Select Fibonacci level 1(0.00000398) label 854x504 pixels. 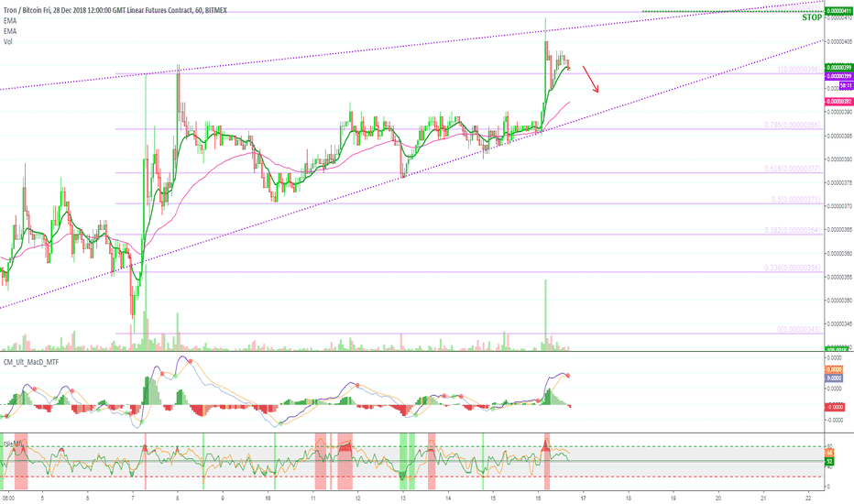coord(798,70)
